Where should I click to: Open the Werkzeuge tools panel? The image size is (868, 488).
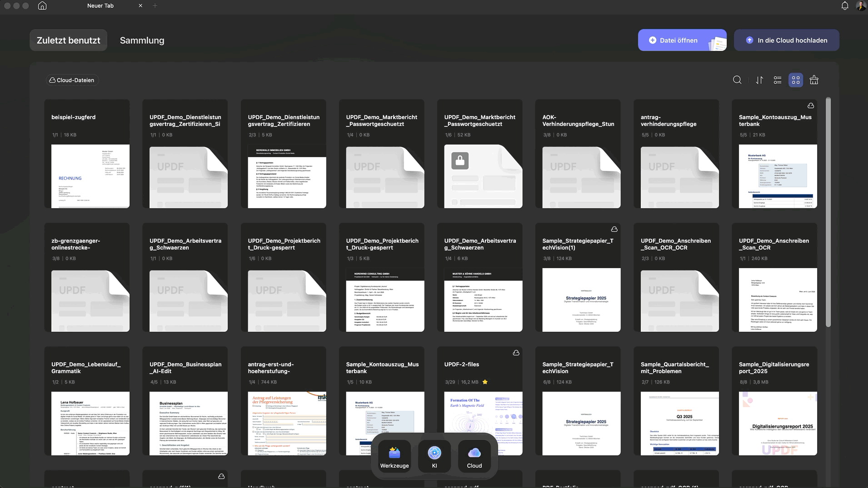394,457
